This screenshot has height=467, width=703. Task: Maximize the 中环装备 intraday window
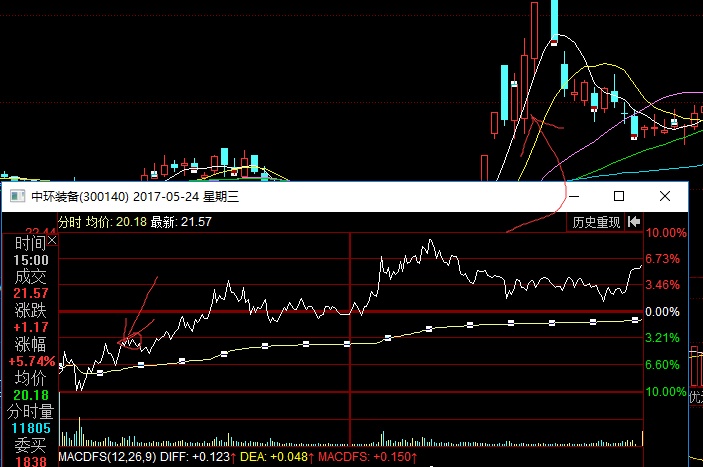(619, 196)
